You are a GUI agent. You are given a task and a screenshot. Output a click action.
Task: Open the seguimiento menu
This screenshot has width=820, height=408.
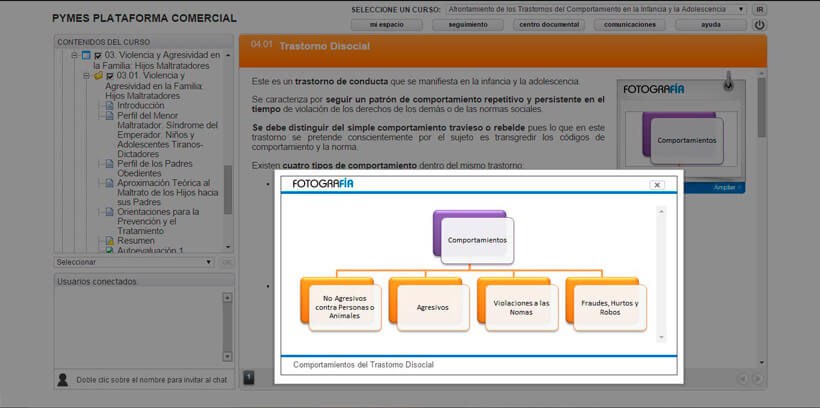pyautogui.click(x=468, y=25)
